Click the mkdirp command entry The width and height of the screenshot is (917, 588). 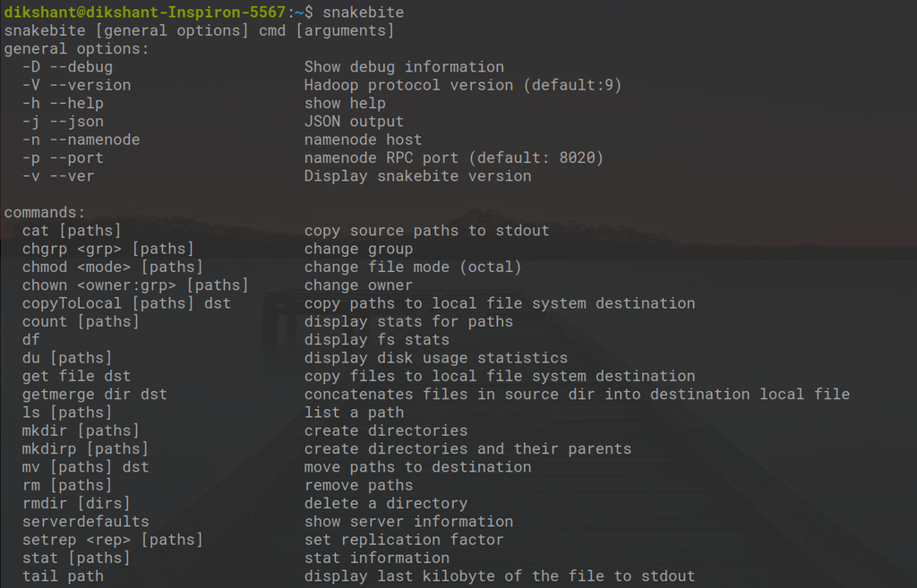click(85, 449)
